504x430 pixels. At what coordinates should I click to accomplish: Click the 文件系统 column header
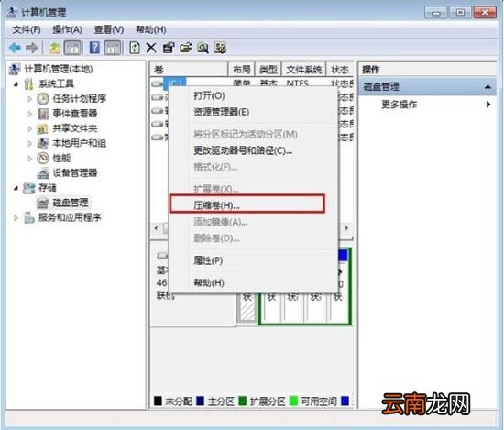pyautogui.click(x=303, y=69)
